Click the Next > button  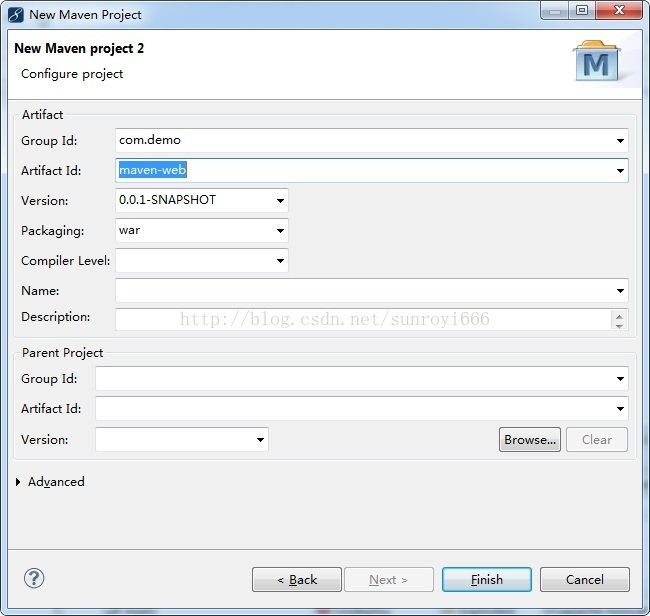[389, 580]
